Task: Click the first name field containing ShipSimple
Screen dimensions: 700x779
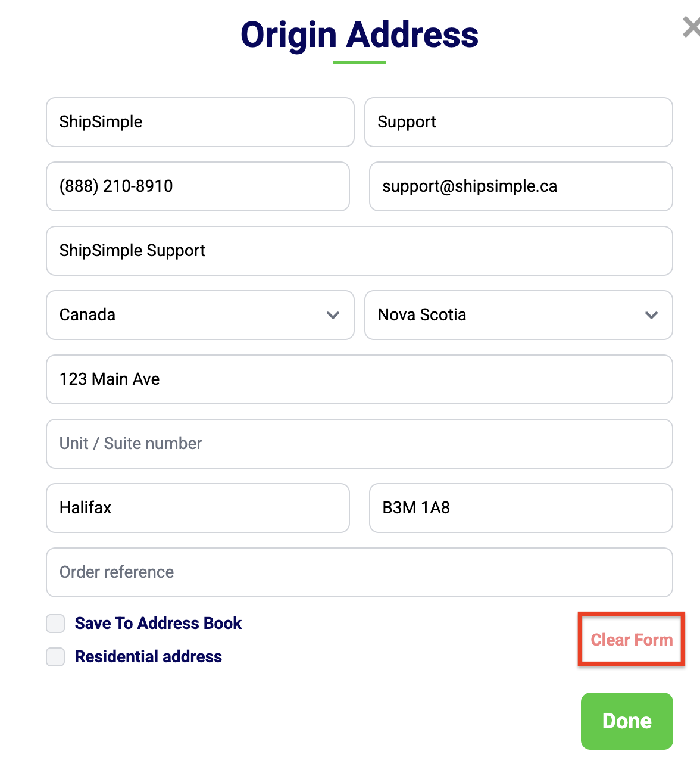Action: click(200, 122)
